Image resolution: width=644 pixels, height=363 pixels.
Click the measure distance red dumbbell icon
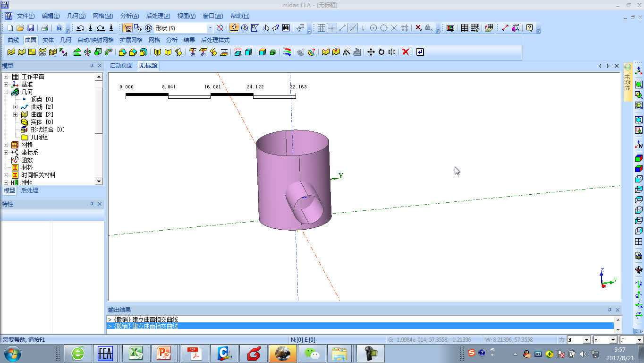point(505,28)
